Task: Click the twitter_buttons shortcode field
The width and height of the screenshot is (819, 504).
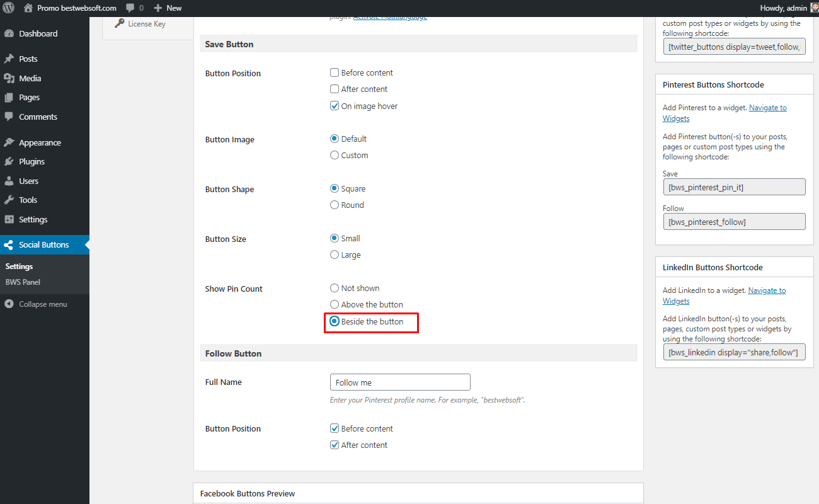Action: (734, 47)
